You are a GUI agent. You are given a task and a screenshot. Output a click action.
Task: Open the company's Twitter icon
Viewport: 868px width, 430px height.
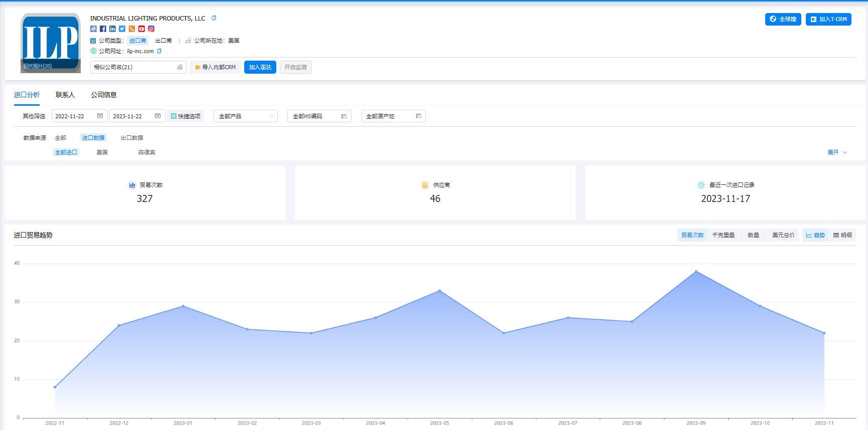coord(122,29)
